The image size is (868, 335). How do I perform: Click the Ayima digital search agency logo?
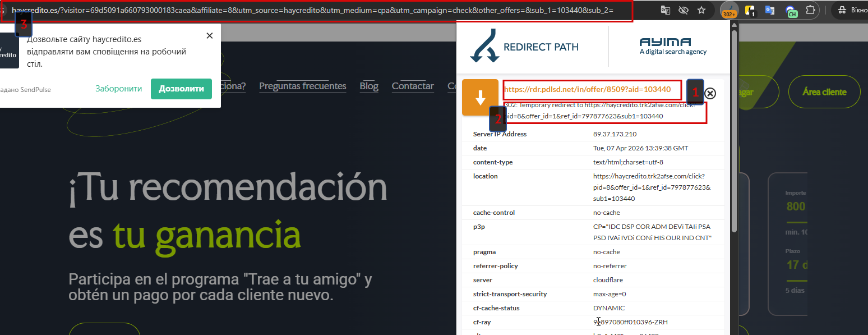[673, 46]
